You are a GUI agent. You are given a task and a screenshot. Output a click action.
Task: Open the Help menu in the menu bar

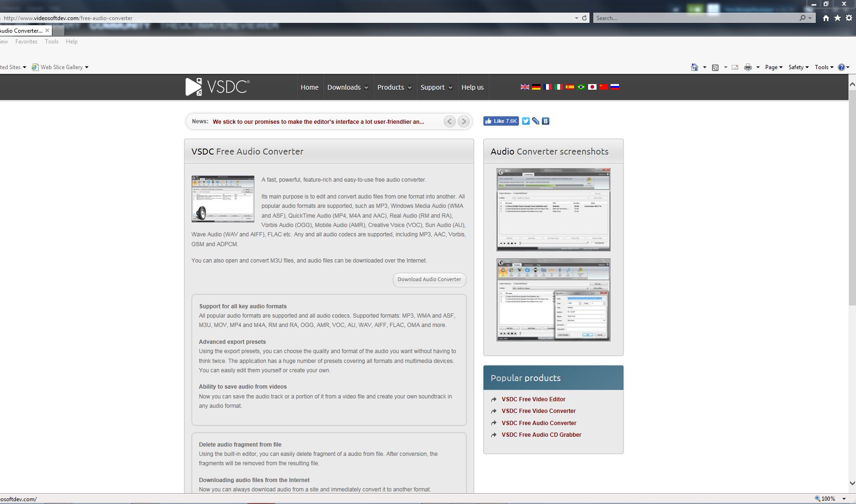point(72,42)
